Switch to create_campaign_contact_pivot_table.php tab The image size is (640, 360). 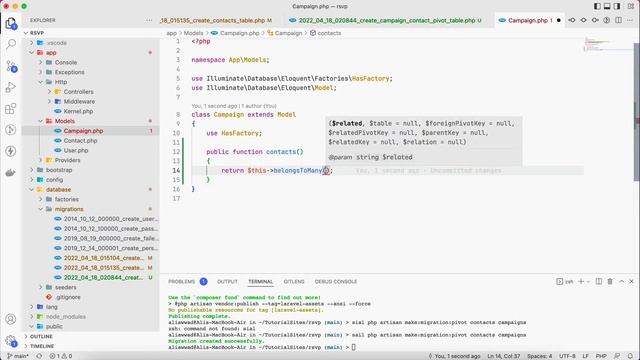pos(386,20)
